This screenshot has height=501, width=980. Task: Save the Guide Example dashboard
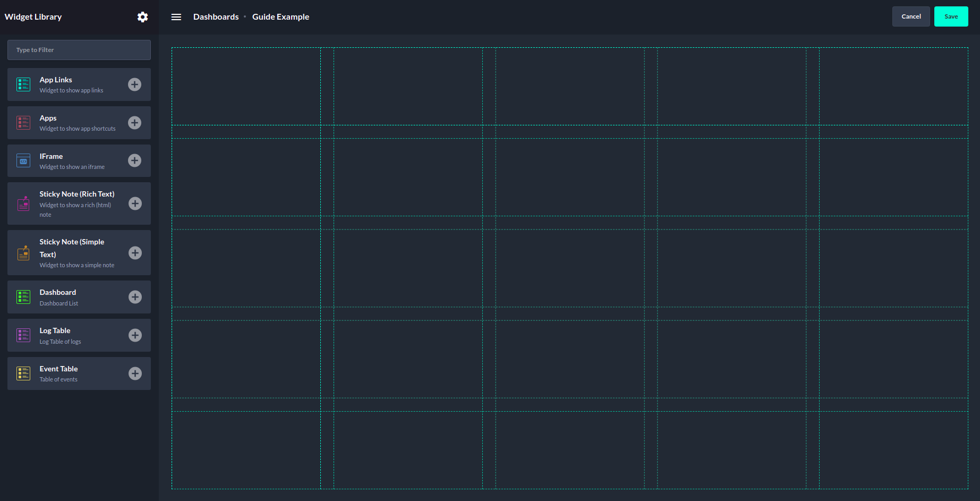click(x=951, y=16)
